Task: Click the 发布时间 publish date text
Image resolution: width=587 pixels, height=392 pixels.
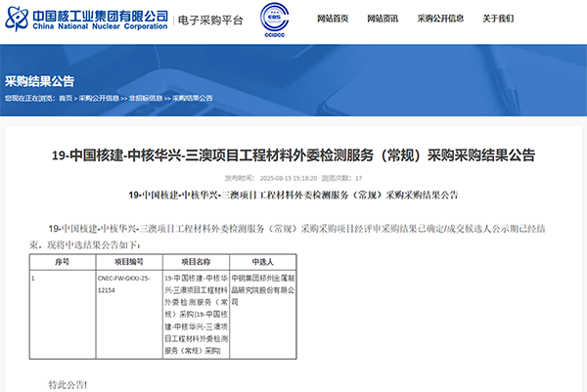Action: [261, 178]
